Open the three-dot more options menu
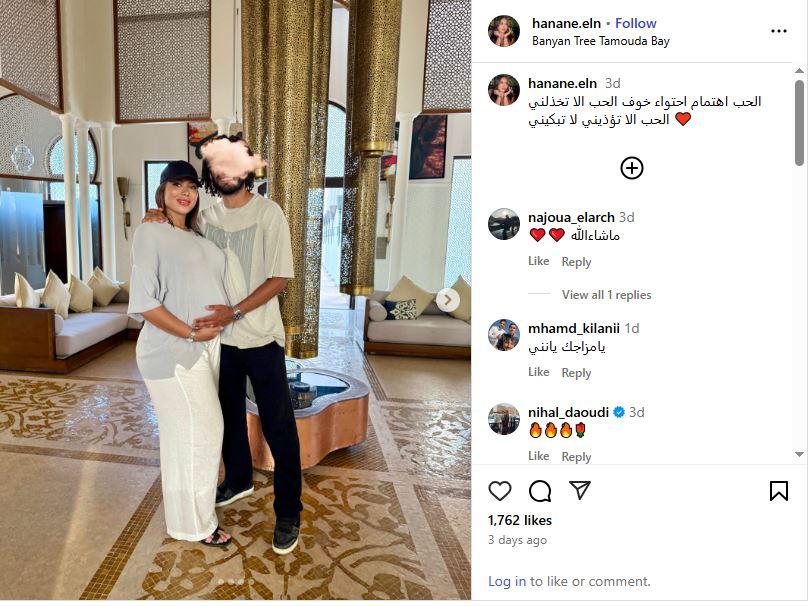Viewport: 811px width, 606px height. 778,31
